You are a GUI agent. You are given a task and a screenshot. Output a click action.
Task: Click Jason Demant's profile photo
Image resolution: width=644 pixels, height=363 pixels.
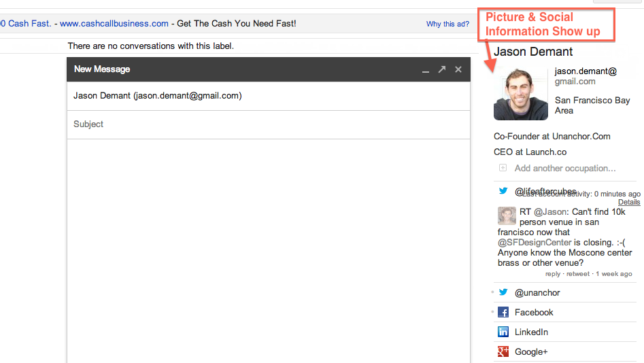(x=521, y=94)
